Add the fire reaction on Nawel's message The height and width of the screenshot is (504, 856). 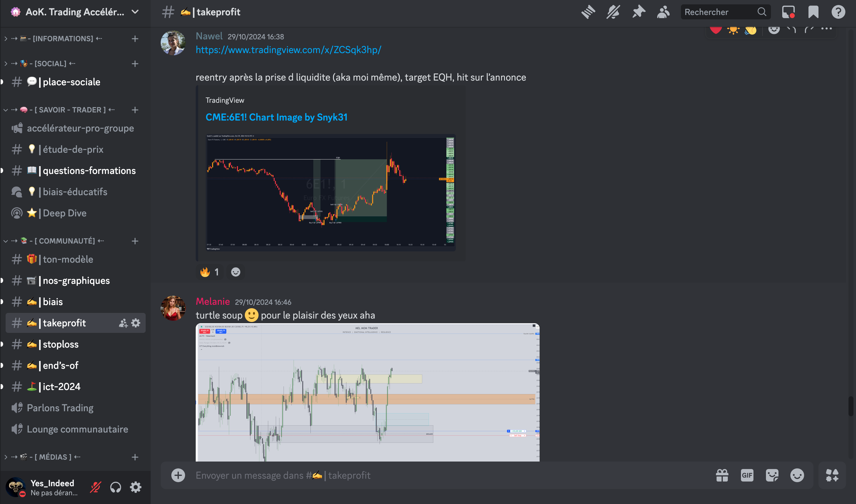point(209,272)
